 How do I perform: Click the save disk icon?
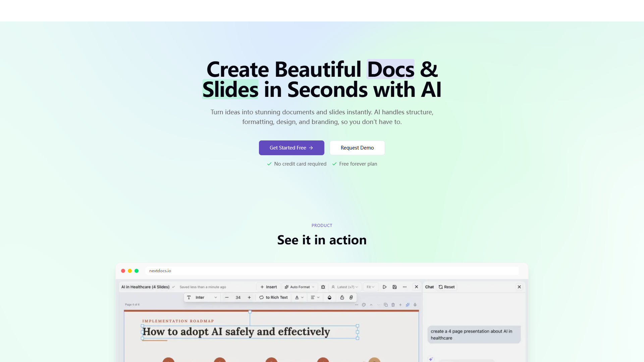[x=395, y=287]
